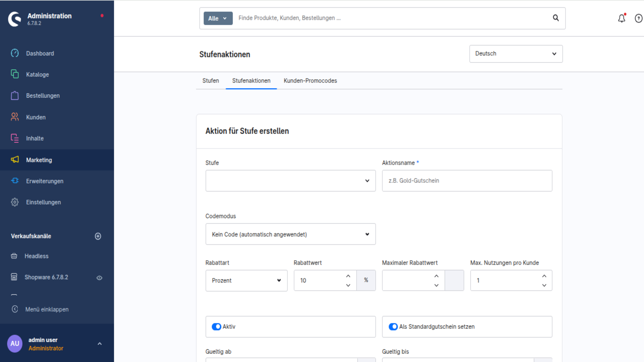644x362 pixels.
Task: Click the search magnifier icon
Action: pos(556,18)
